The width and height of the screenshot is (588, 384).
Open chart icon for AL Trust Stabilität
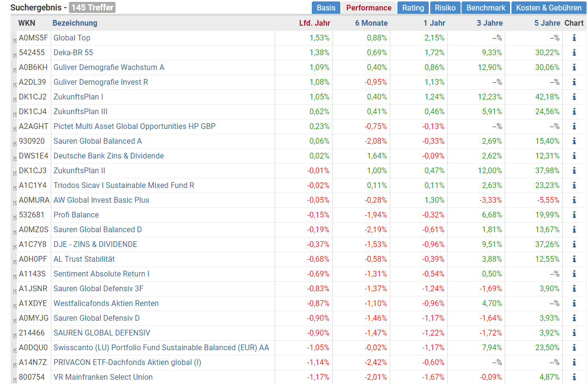(574, 259)
